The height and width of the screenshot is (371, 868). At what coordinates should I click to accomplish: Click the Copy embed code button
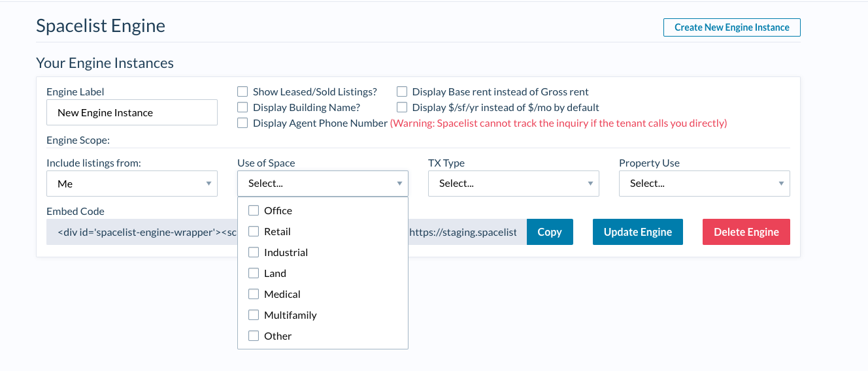click(550, 232)
